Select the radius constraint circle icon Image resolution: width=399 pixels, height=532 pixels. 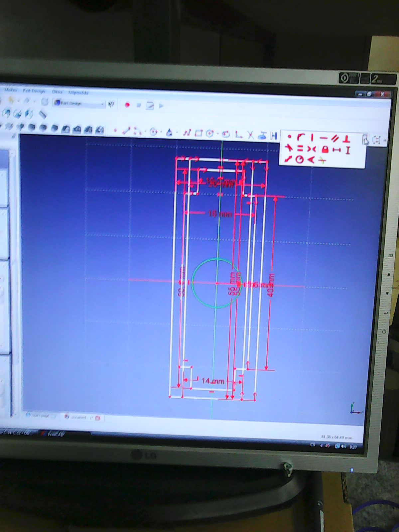point(300,160)
